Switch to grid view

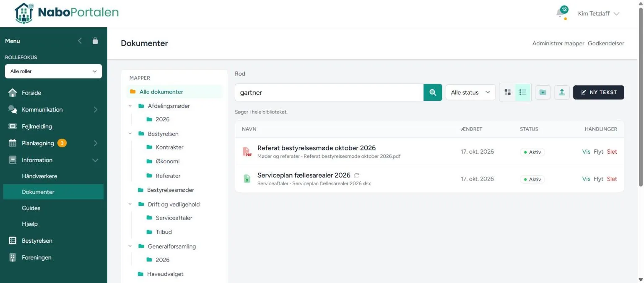pyautogui.click(x=508, y=92)
